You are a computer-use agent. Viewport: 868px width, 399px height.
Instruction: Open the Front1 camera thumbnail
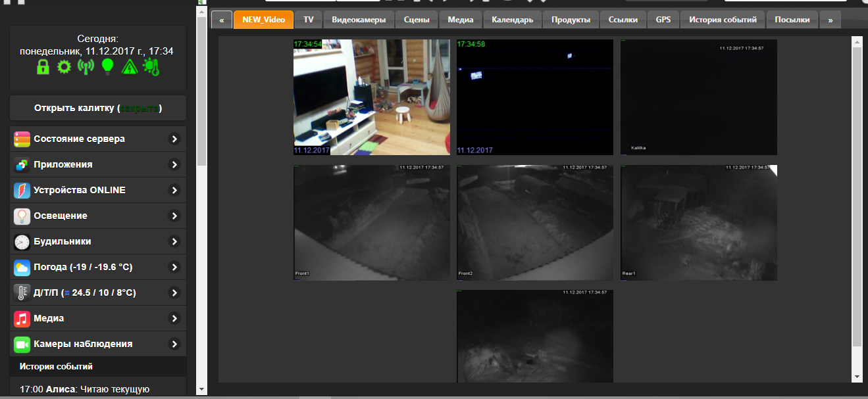coord(372,223)
